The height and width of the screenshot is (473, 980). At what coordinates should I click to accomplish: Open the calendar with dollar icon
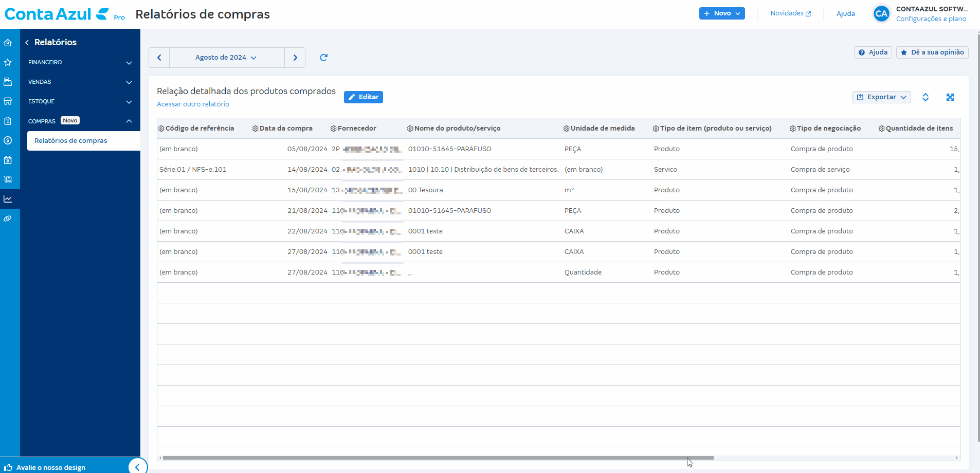tap(8, 160)
